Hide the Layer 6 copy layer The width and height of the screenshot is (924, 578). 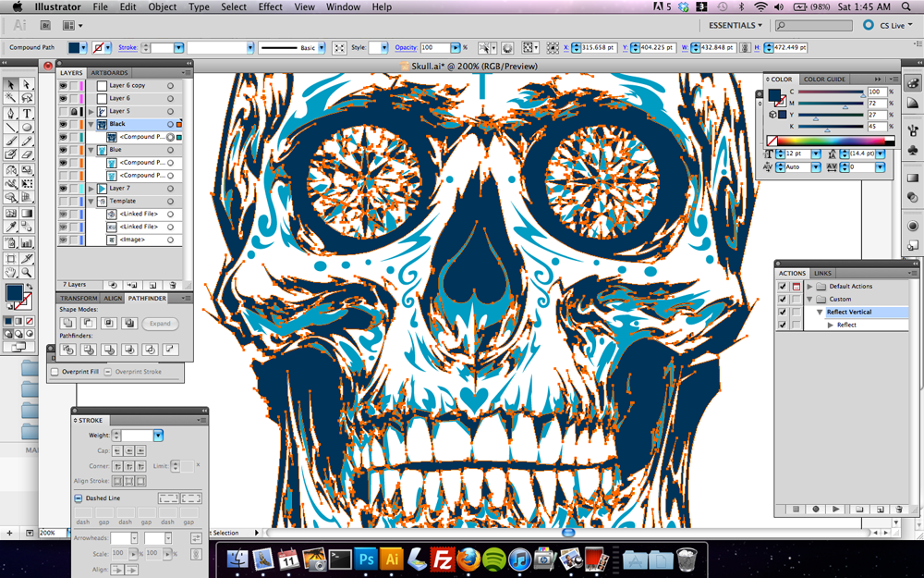[x=63, y=85]
